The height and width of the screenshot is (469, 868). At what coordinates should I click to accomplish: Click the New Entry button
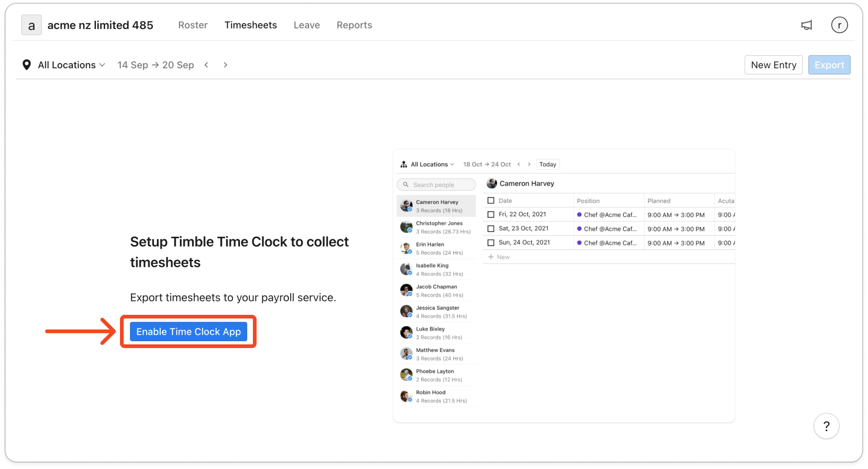click(x=773, y=65)
